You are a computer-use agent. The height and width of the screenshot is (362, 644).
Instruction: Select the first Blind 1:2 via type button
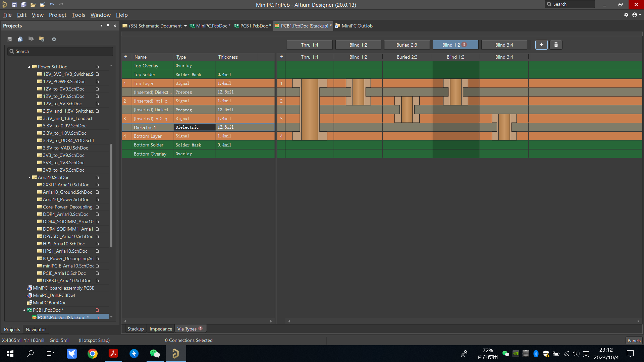358,45
